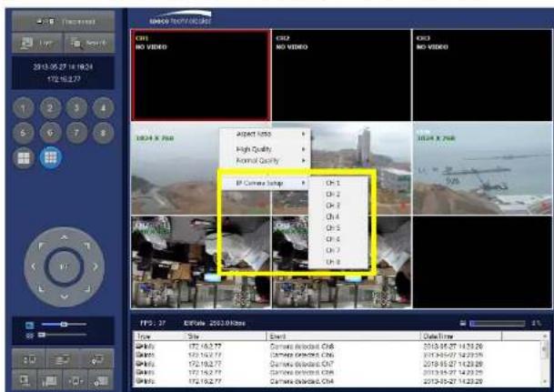The height and width of the screenshot is (392, 554).
Task: Click the BitRate status readout
Action: 215,323
